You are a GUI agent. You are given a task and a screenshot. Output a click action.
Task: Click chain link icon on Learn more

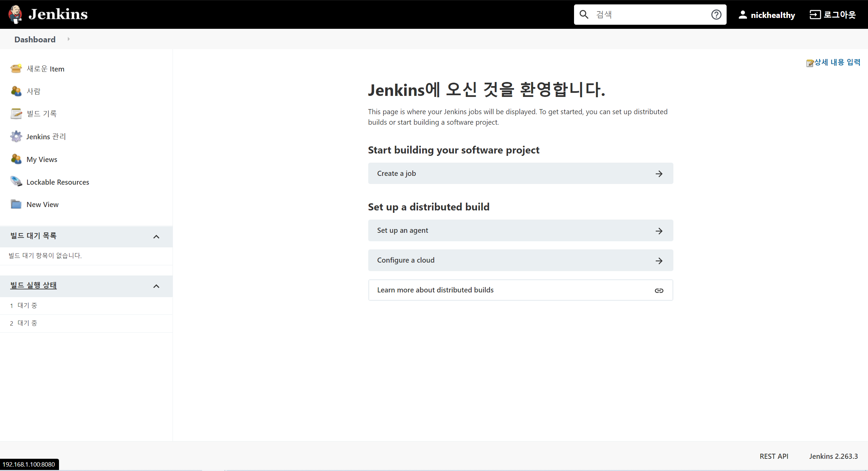[659, 291]
